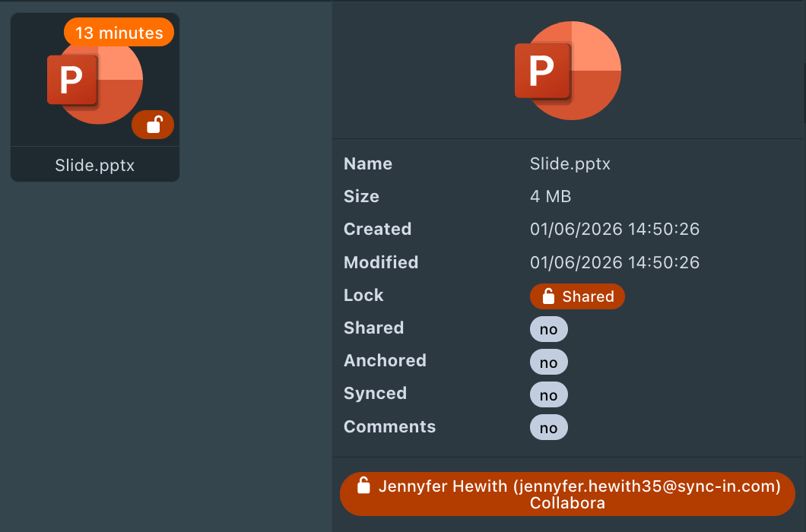Click the orange 'Shared' lock type label

click(588, 296)
